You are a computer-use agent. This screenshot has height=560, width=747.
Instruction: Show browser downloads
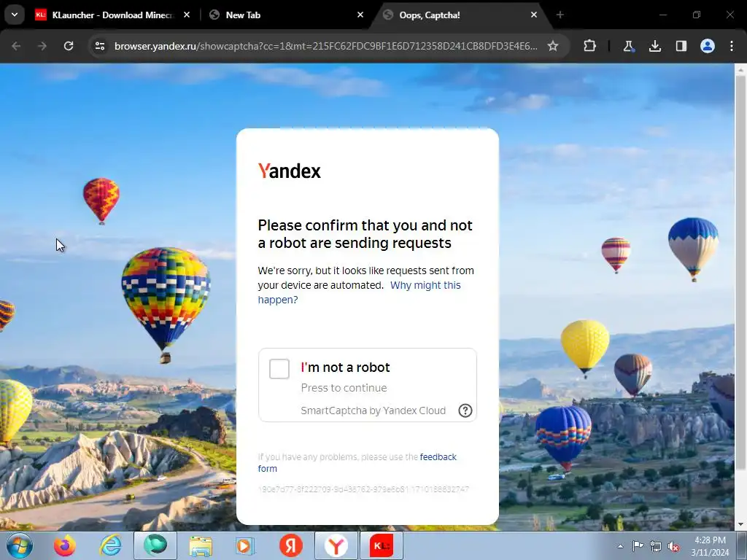pyautogui.click(x=655, y=46)
